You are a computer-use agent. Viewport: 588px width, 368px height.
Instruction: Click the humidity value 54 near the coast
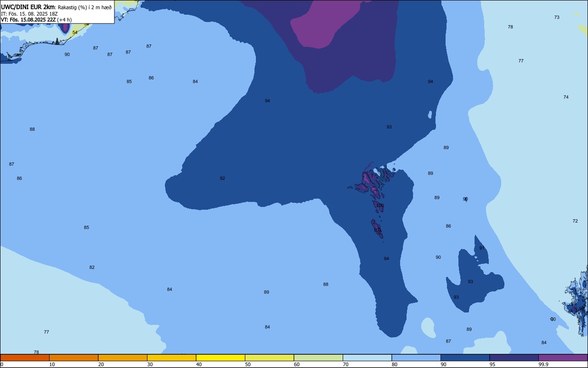(x=75, y=33)
